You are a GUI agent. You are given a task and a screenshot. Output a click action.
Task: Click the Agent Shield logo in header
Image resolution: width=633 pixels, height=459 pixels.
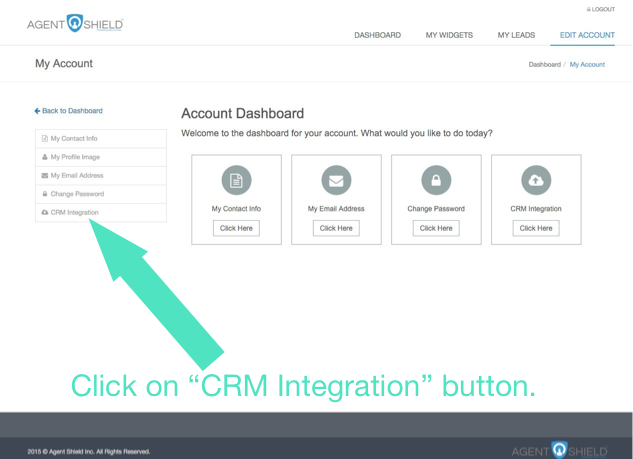point(75,23)
